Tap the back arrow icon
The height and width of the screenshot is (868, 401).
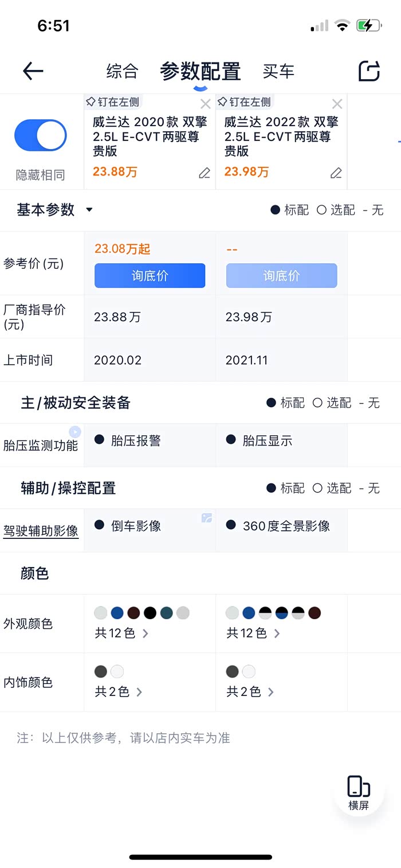[33, 71]
